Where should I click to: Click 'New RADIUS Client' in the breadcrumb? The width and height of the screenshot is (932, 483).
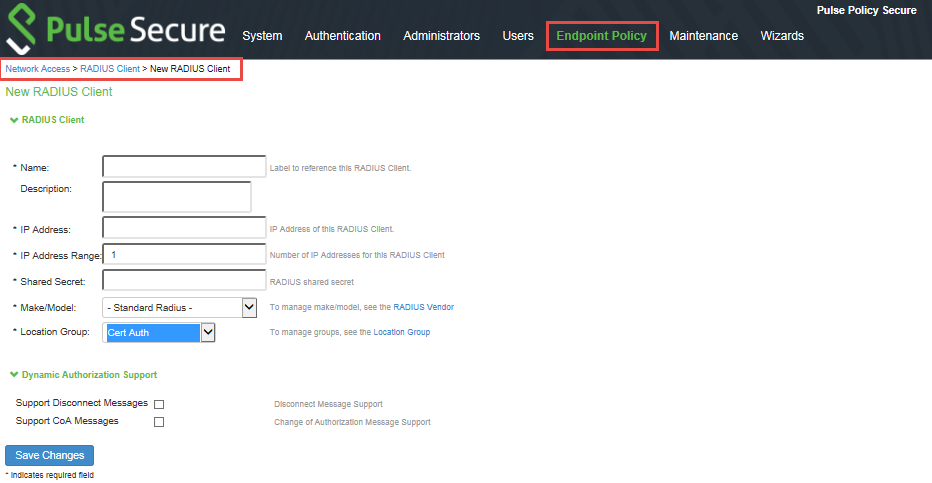(190, 69)
